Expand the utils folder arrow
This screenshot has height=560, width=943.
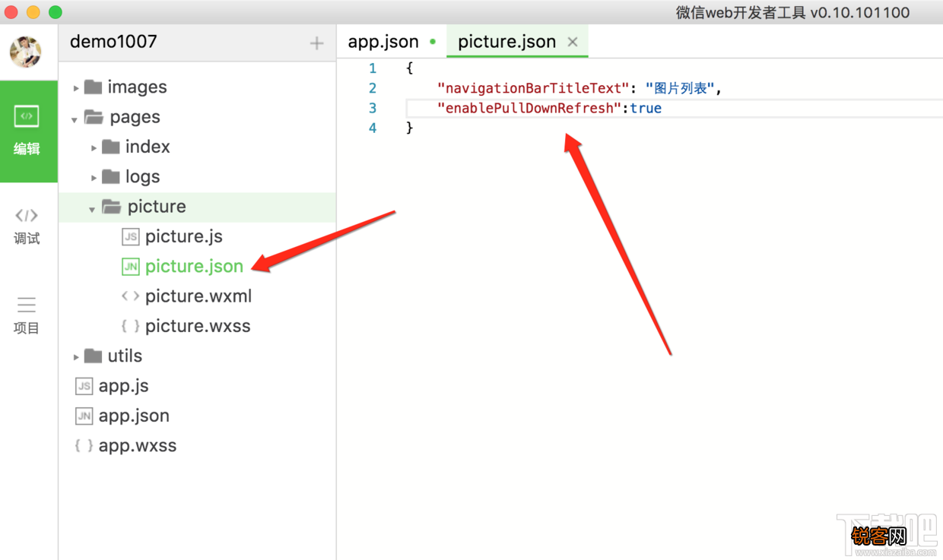click(x=76, y=357)
